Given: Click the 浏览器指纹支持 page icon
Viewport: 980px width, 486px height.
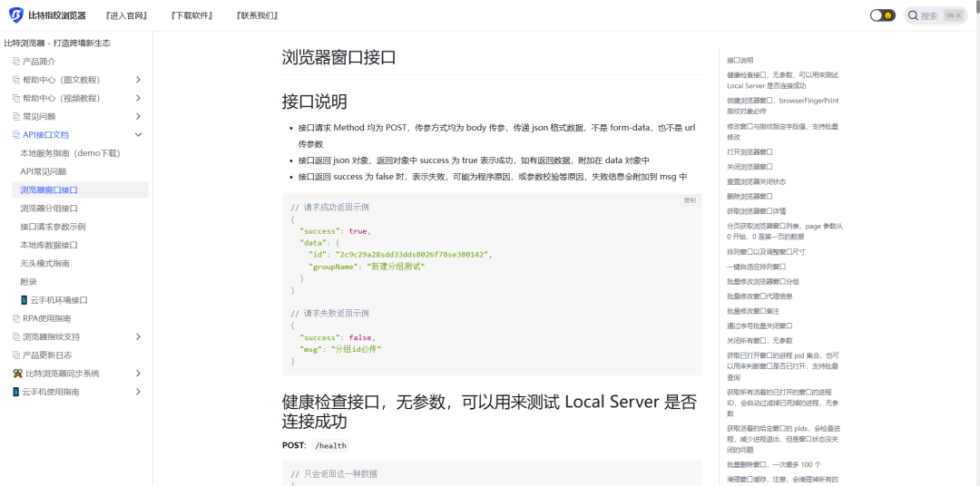Looking at the screenshot, I should (16, 336).
